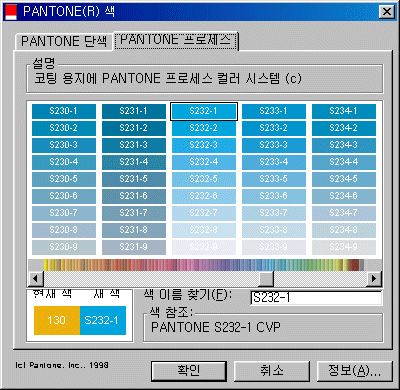Screen dimensions: 400x390
Task: Switch to the PANTONE 단색 tab
Action: pyautogui.click(x=63, y=42)
